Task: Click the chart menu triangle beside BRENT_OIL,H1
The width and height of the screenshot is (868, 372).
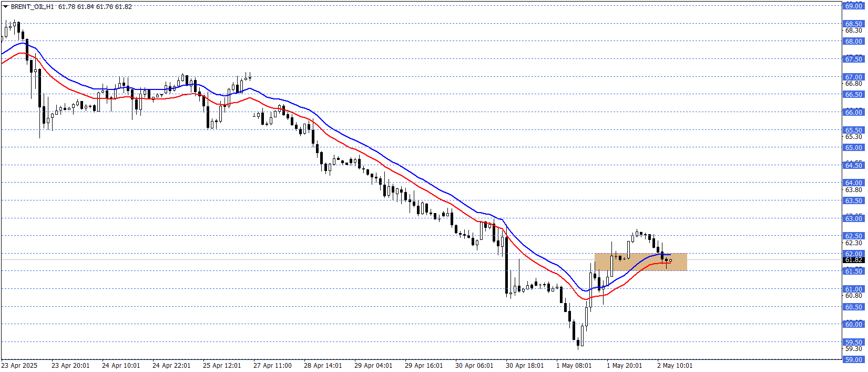Action: coord(5,7)
